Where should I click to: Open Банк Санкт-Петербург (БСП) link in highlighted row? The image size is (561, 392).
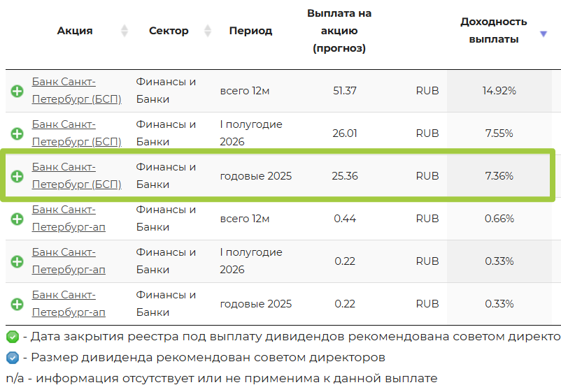(x=76, y=175)
